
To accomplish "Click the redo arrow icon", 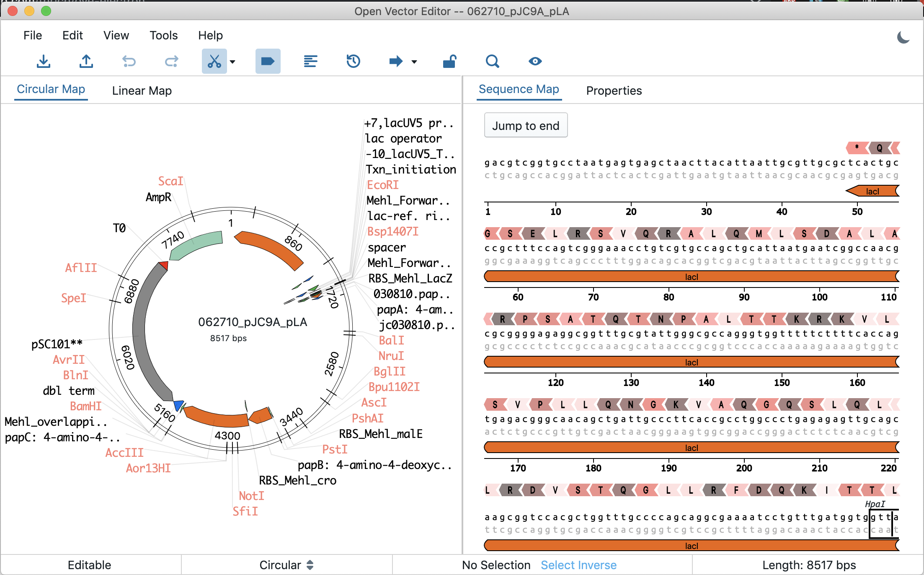I will pyautogui.click(x=172, y=62).
